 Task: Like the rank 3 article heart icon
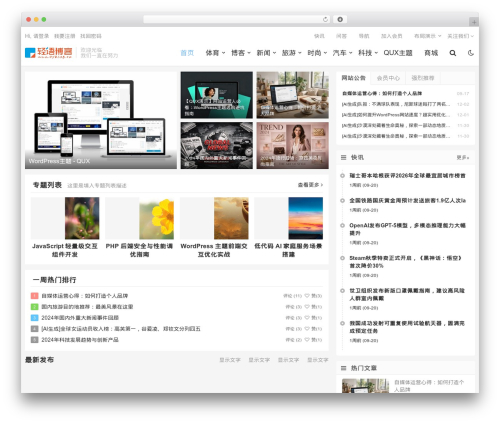coord(307,318)
